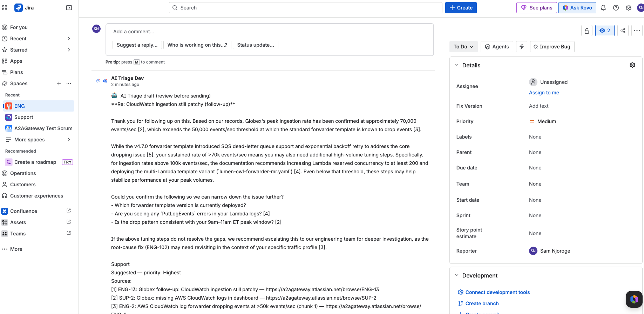
Task: Click the Connect development tools gear icon
Action: (461, 292)
